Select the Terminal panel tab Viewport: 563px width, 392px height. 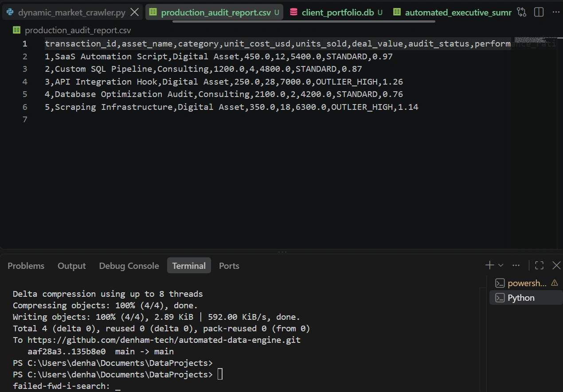[189, 266]
